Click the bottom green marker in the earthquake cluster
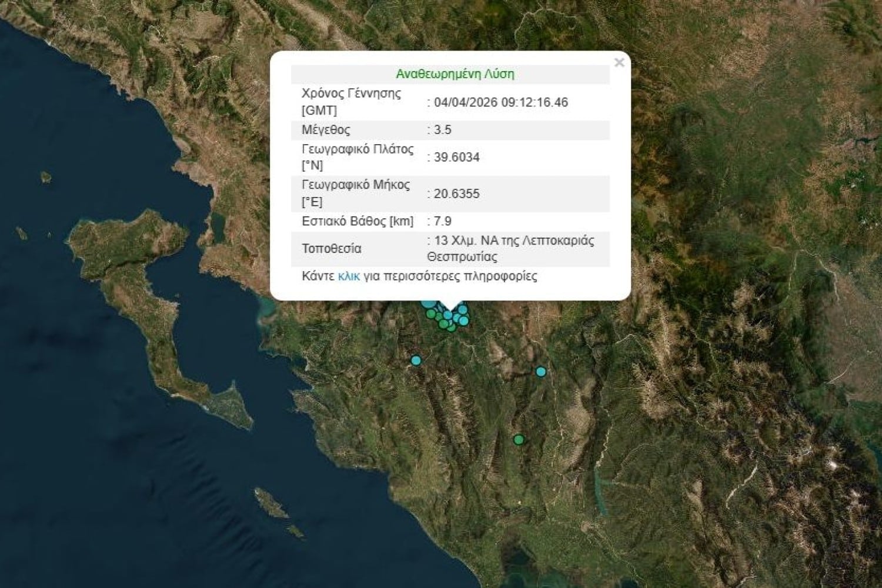The image size is (882, 588). pos(451,328)
